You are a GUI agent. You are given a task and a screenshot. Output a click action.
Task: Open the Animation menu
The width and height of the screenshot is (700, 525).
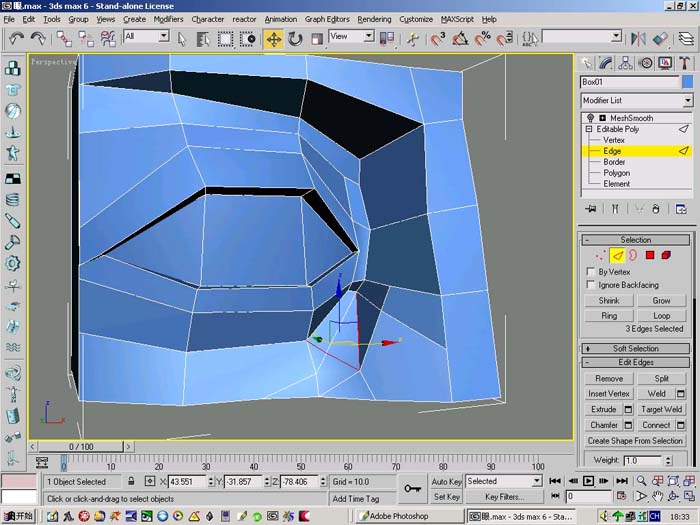coord(280,19)
